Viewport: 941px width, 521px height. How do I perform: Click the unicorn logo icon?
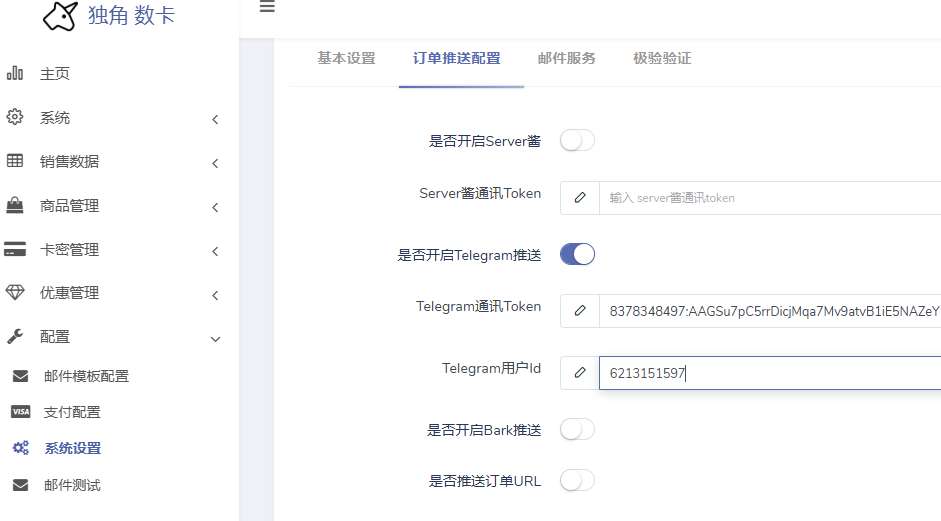(60, 16)
